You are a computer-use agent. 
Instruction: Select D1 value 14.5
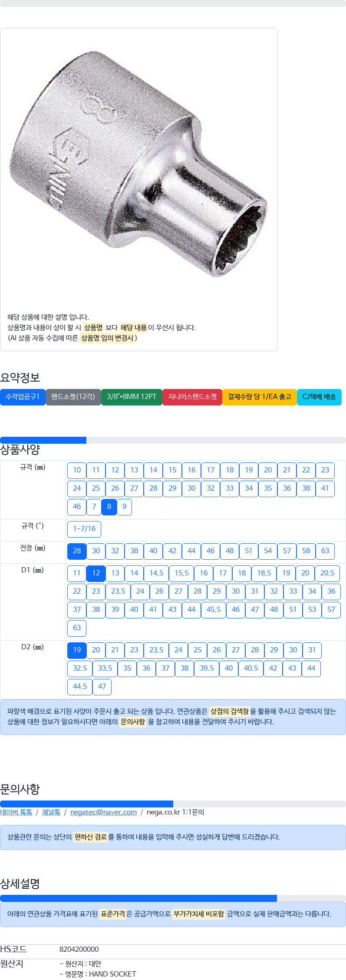156,573
